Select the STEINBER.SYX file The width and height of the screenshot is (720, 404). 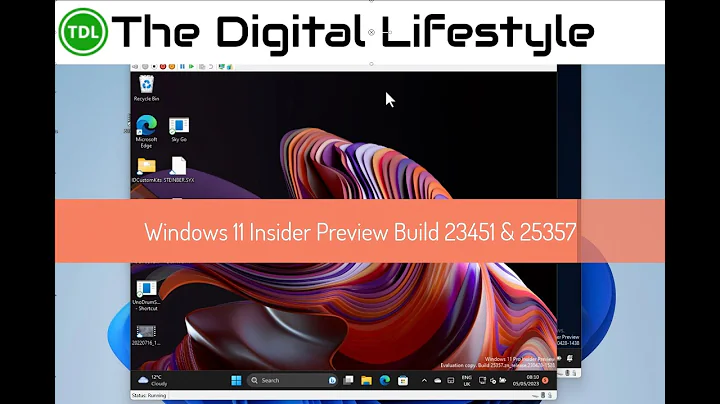coord(179,170)
